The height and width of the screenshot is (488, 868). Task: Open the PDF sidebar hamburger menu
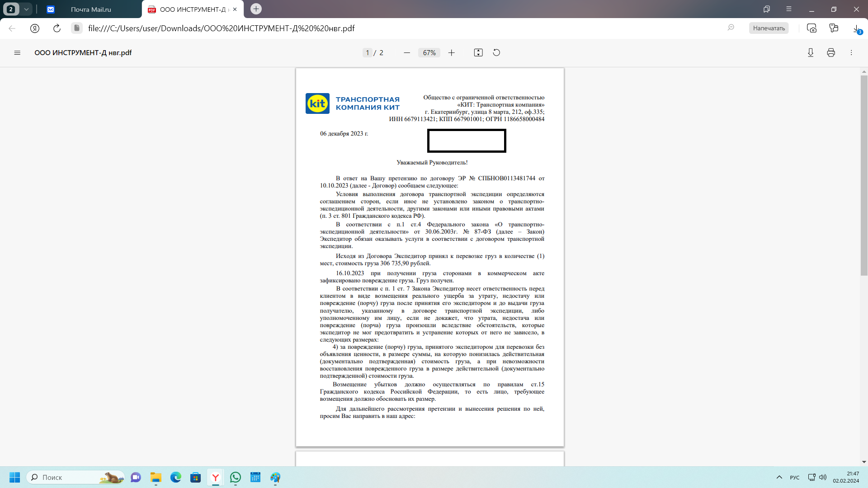pos(17,53)
